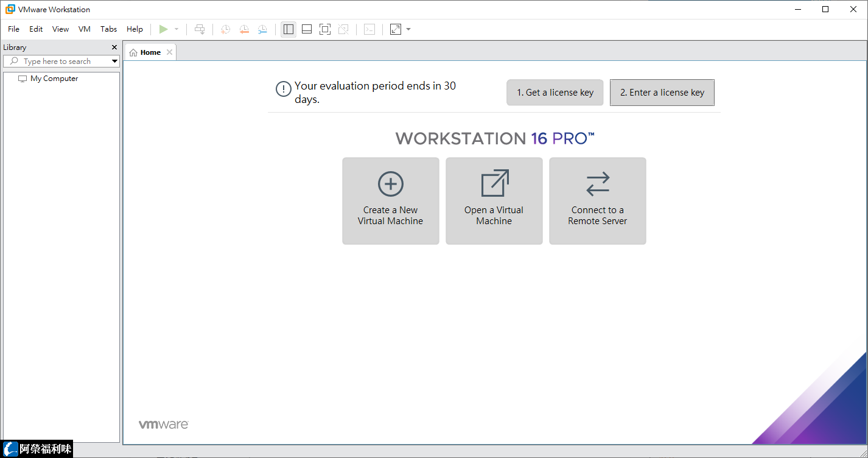The height and width of the screenshot is (458, 868).
Task: Click the library search input field
Action: [x=58, y=61]
